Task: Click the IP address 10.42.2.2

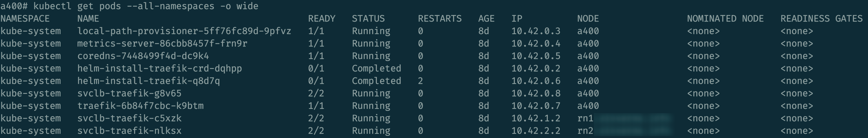Action: pos(536,131)
